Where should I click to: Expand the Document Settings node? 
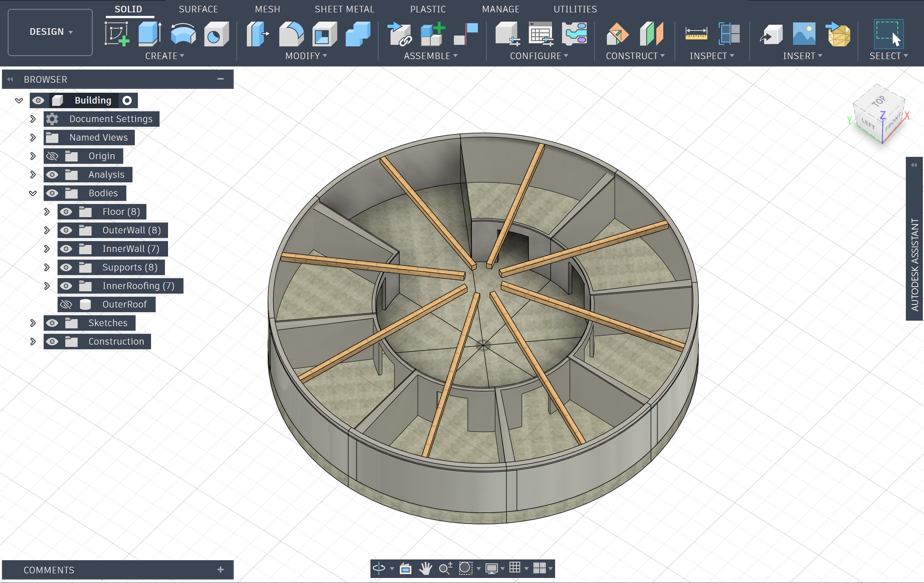tap(33, 119)
